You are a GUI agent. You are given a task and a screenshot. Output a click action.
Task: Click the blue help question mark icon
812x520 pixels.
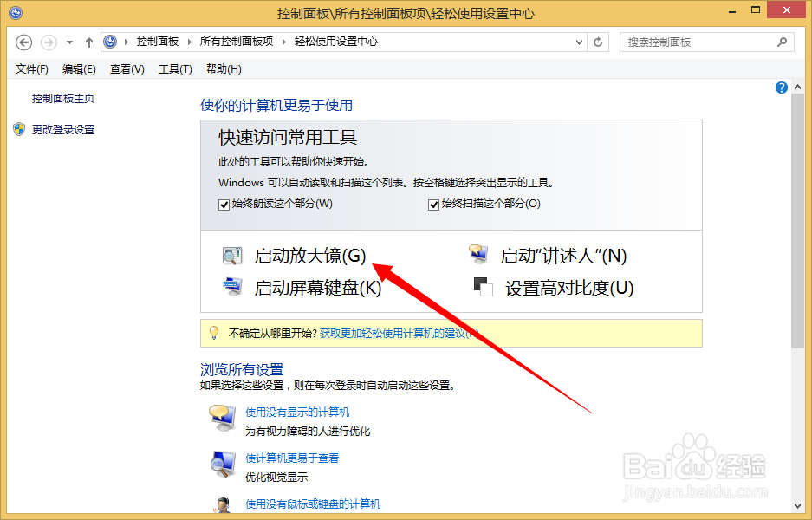(x=781, y=87)
